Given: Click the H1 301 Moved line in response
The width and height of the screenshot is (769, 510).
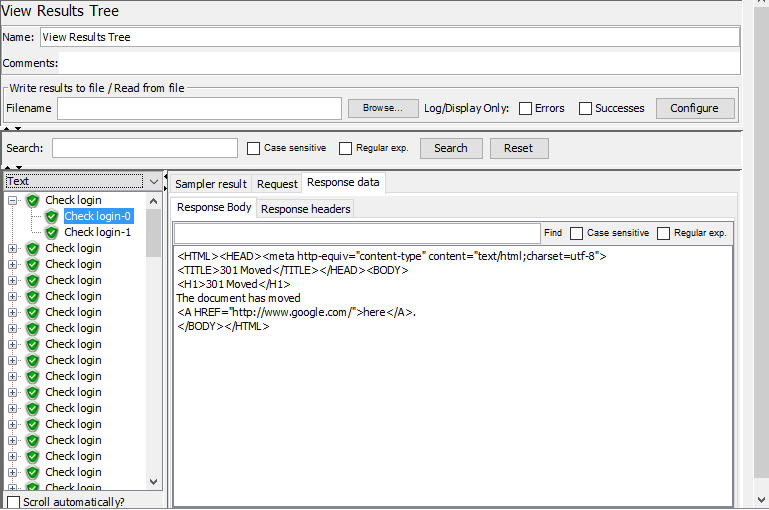Looking at the screenshot, I should click(233, 284).
